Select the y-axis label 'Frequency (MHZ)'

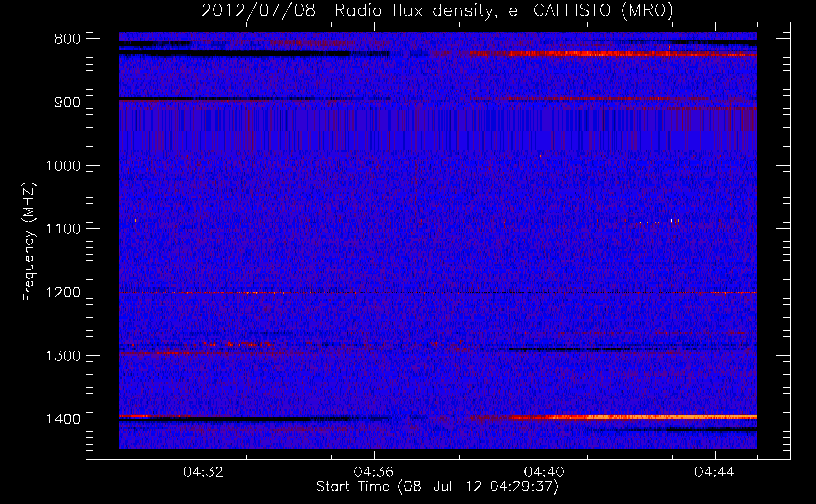click(x=29, y=242)
